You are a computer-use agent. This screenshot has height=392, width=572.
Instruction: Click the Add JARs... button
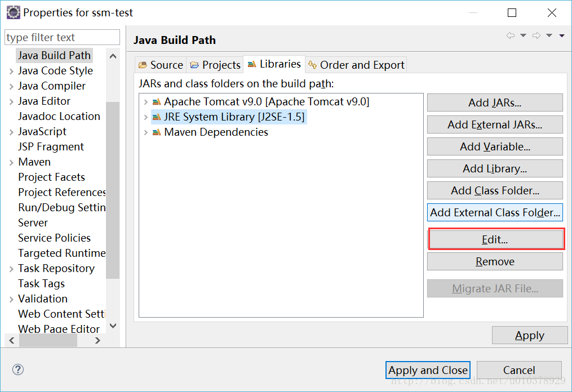point(495,103)
